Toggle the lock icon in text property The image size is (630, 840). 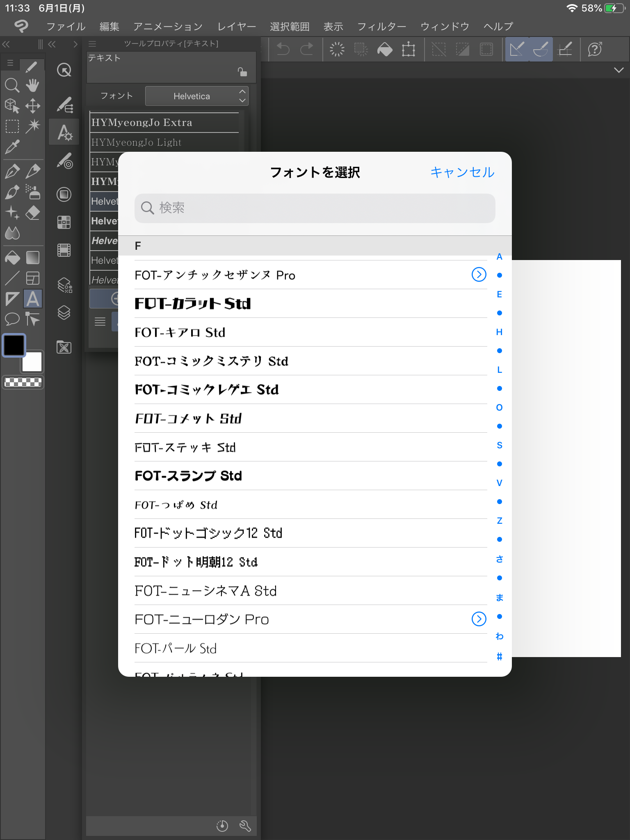[x=242, y=72]
